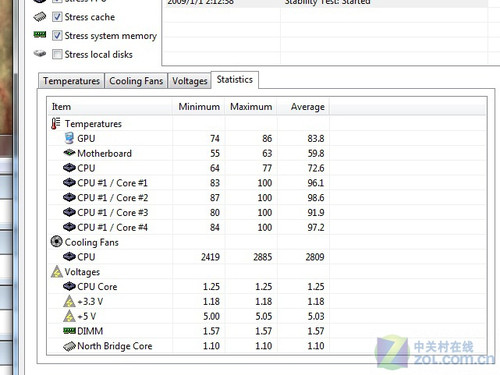This screenshot has height=375, width=500.
Task: Switch to the Temperatures tab
Action: click(x=71, y=81)
